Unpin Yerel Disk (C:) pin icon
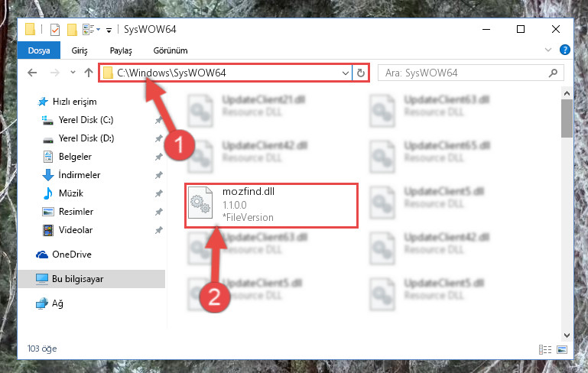The image size is (588, 373). pos(158,120)
